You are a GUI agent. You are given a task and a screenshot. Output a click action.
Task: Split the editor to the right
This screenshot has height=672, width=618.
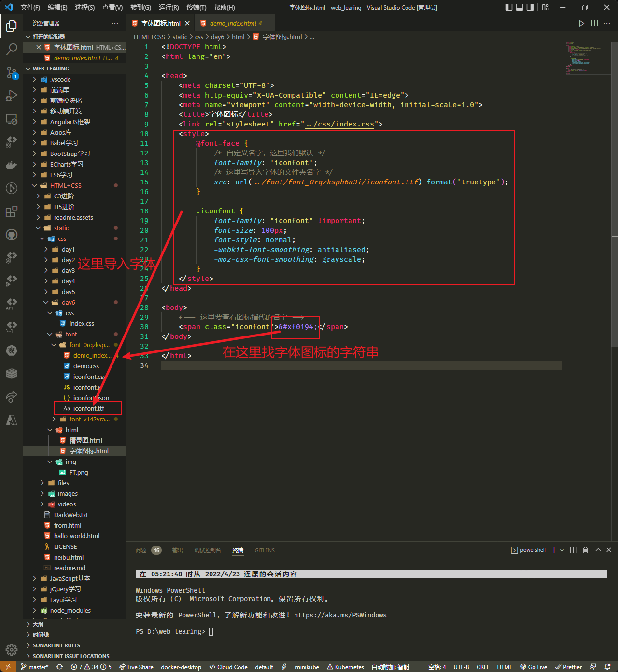tap(594, 23)
